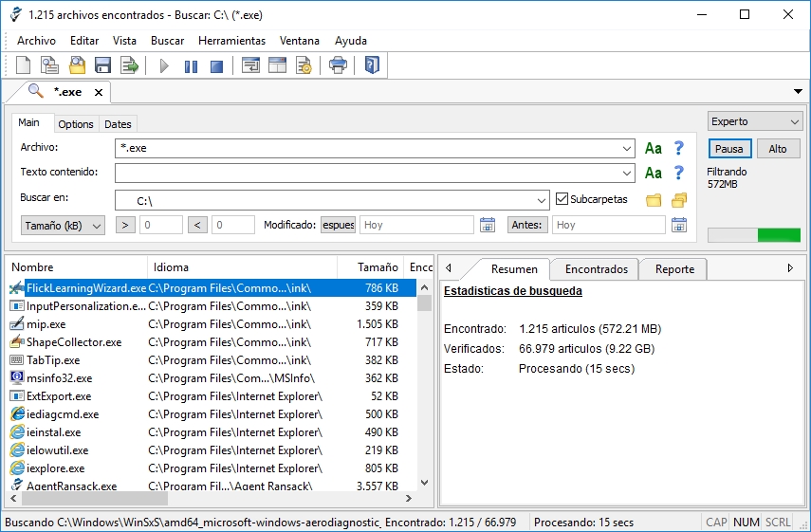The width and height of the screenshot is (811, 532).
Task: Open the Editar menu
Action: tap(84, 41)
